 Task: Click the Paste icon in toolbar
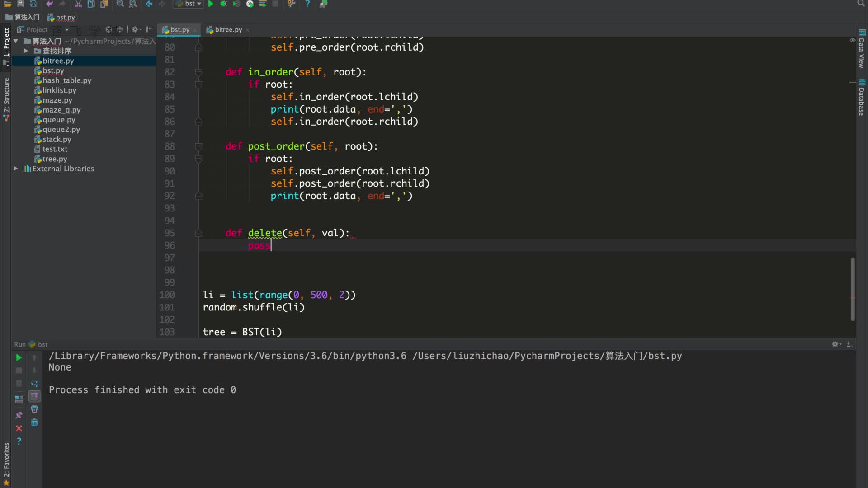click(x=104, y=4)
